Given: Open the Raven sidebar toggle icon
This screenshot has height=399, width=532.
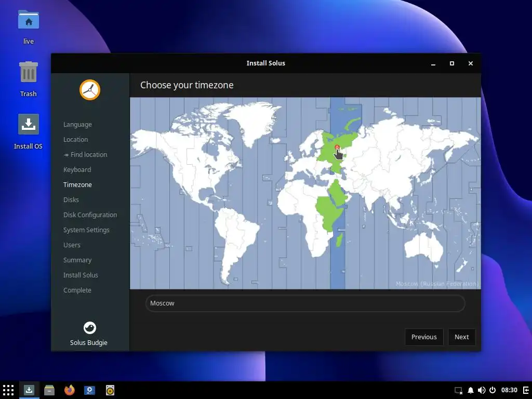Looking at the screenshot, I should click(x=526, y=391).
